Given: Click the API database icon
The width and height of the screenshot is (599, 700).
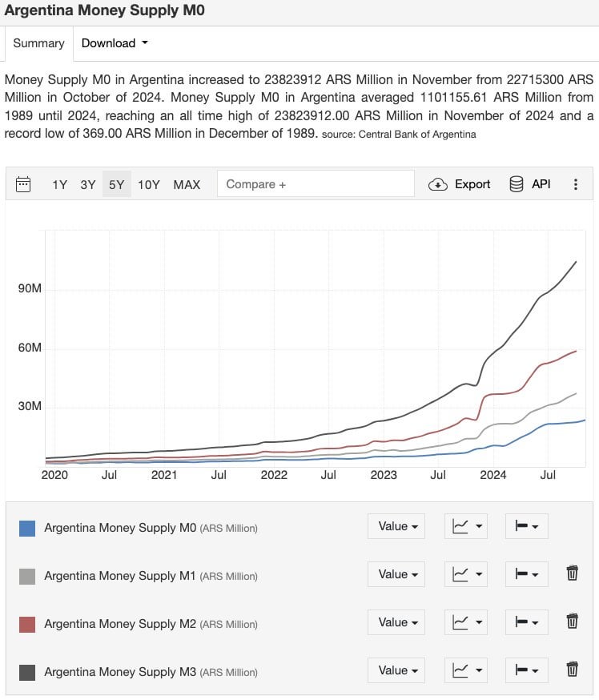Looking at the screenshot, I should (516, 184).
